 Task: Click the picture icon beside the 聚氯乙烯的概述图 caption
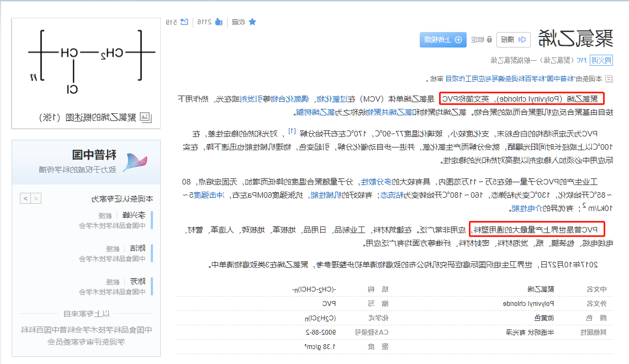tap(146, 118)
